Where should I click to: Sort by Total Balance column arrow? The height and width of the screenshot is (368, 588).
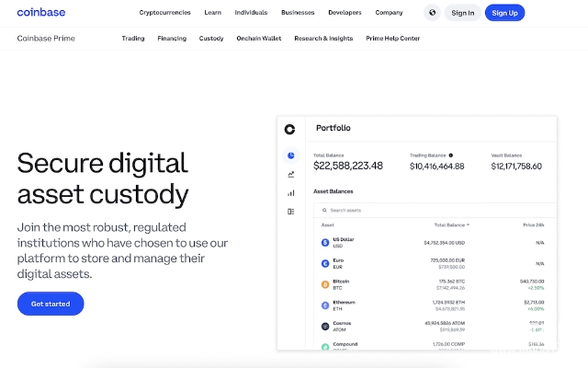pyautogui.click(x=468, y=224)
